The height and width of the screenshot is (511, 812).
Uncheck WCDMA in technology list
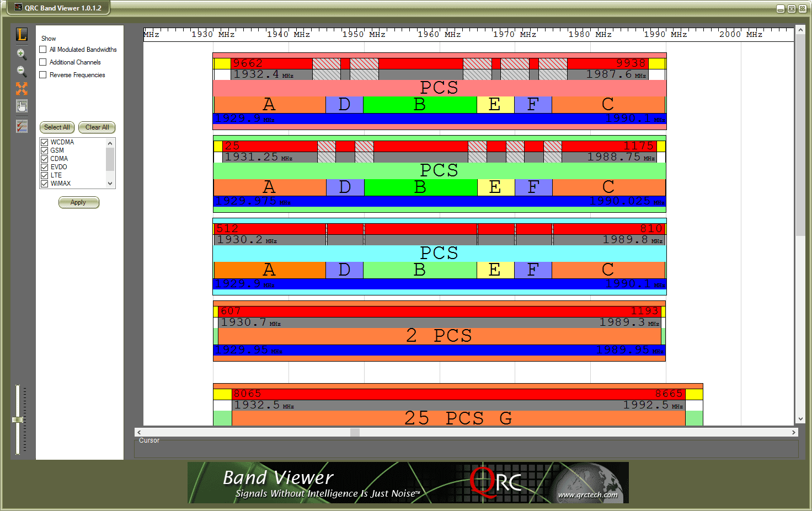click(x=45, y=142)
